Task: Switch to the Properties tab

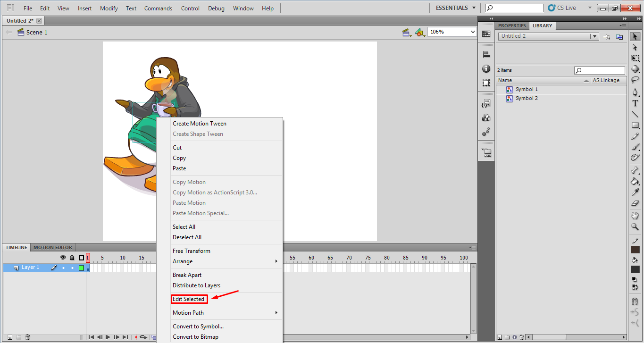Action: coord(512,25)
